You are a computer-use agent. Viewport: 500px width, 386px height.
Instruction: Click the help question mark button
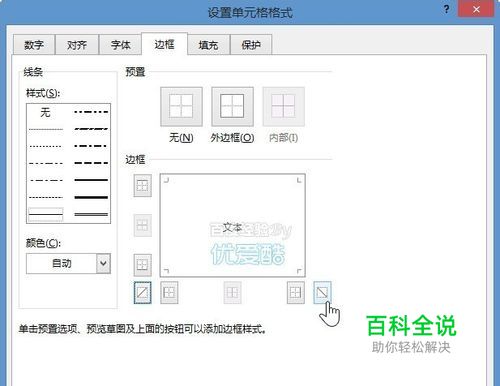tap(447, 9)
